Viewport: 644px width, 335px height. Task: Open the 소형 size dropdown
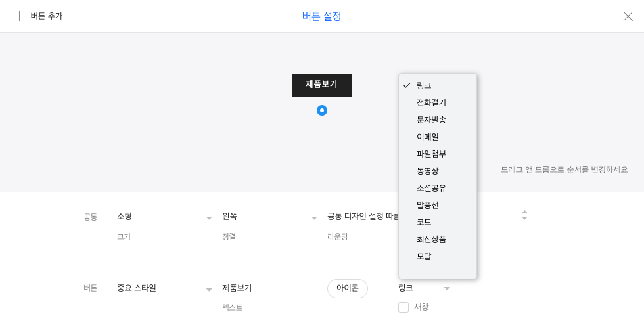pyautogui.click(x=164, y=217)
